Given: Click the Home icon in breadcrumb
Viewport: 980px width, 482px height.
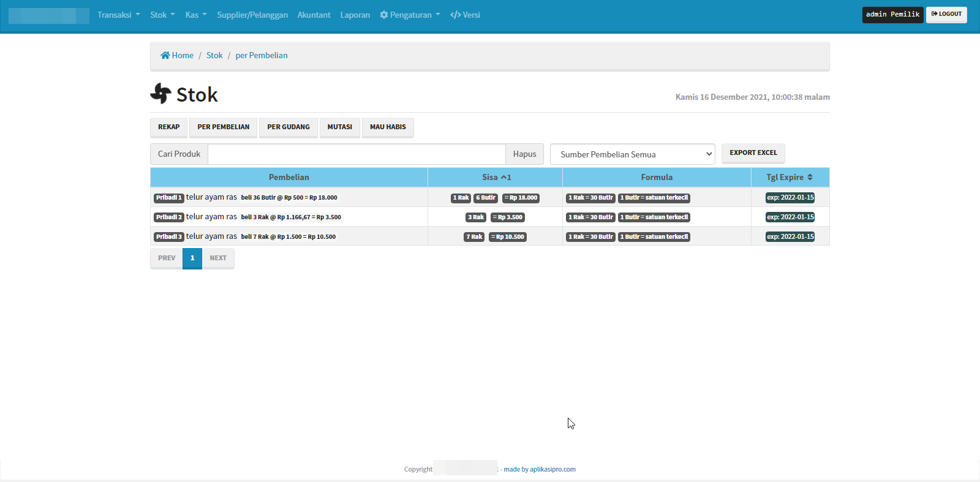Looking at the screenshot, I should [165, 55].
